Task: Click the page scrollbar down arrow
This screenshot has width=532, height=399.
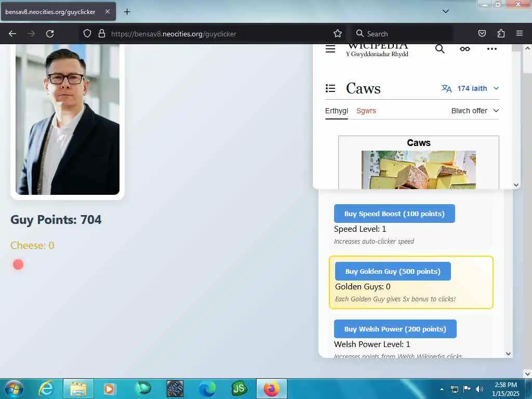Action: [x=528, y=374]
